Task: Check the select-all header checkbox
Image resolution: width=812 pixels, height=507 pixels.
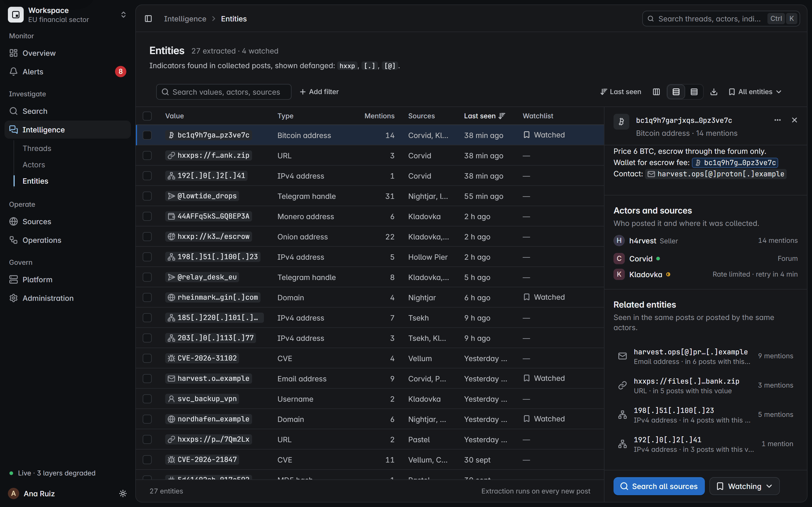Action: click(x=147, y=116)
